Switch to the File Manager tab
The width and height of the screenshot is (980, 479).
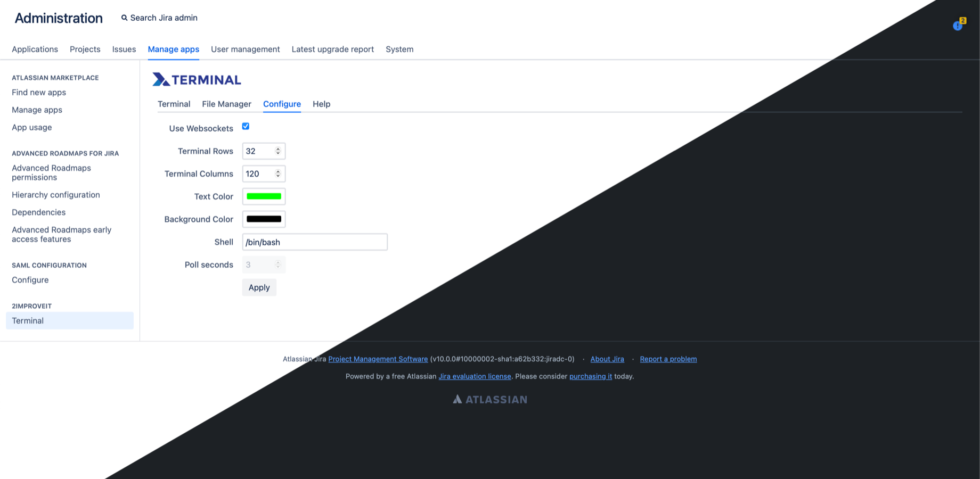coord(226,104)
